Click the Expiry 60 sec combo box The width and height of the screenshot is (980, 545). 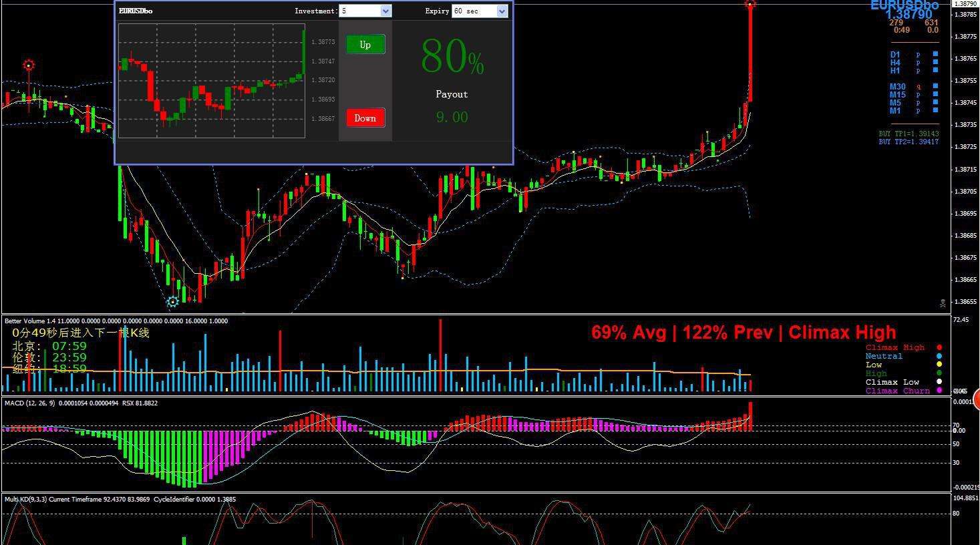coord(473,11)
